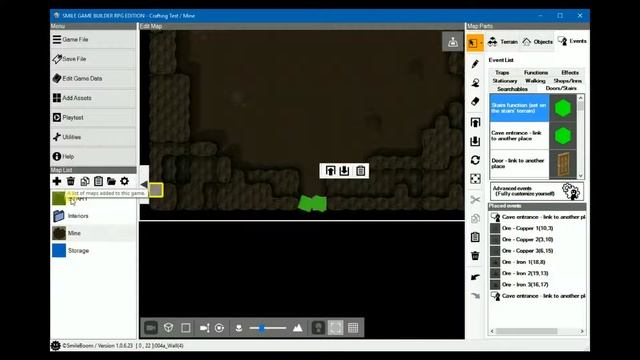The width and height of the screenshot is (640, 360).
Task: Open the Traps event category tab
Action: click(x=502, y=73)
